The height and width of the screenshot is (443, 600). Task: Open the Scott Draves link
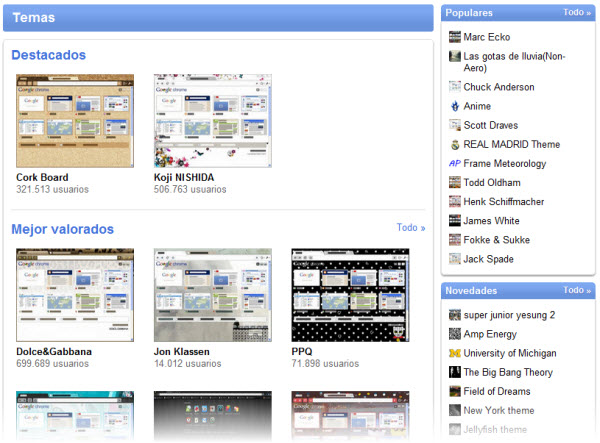491,125
